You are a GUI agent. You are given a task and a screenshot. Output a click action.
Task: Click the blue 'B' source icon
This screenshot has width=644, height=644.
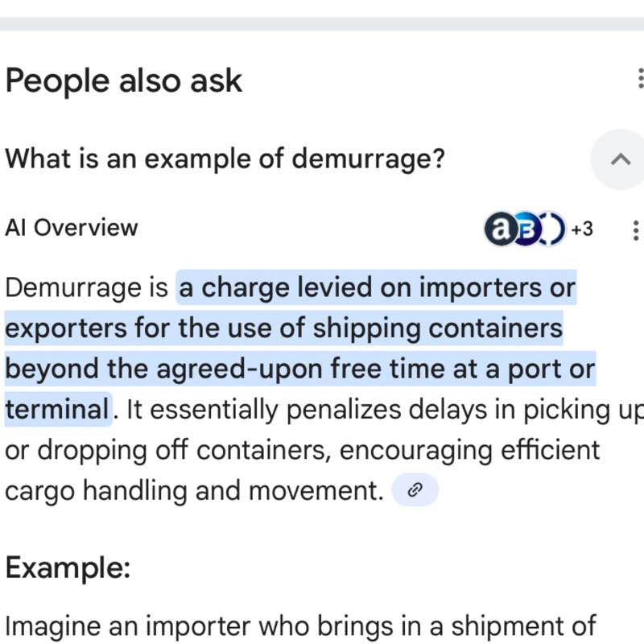pos(526,229)
